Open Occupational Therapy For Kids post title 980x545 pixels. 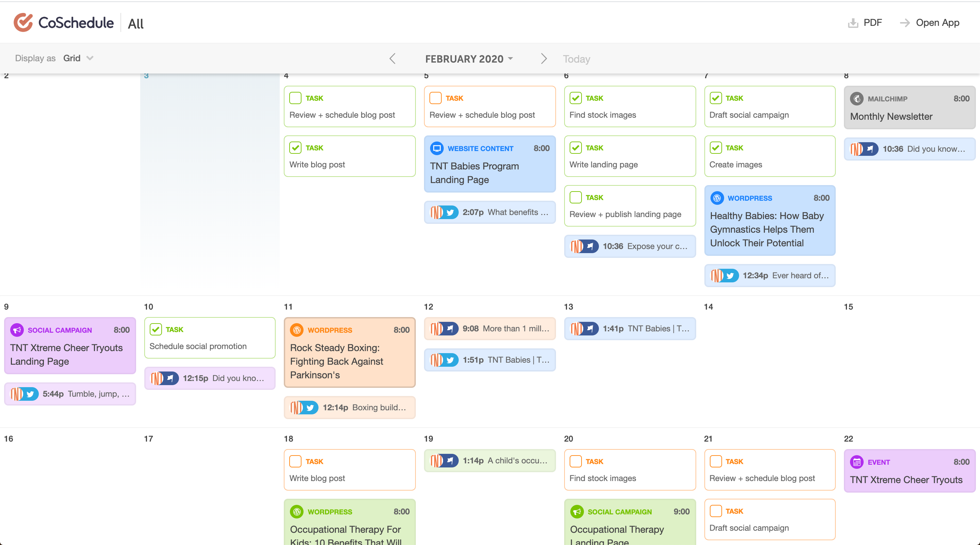[345, 535]
